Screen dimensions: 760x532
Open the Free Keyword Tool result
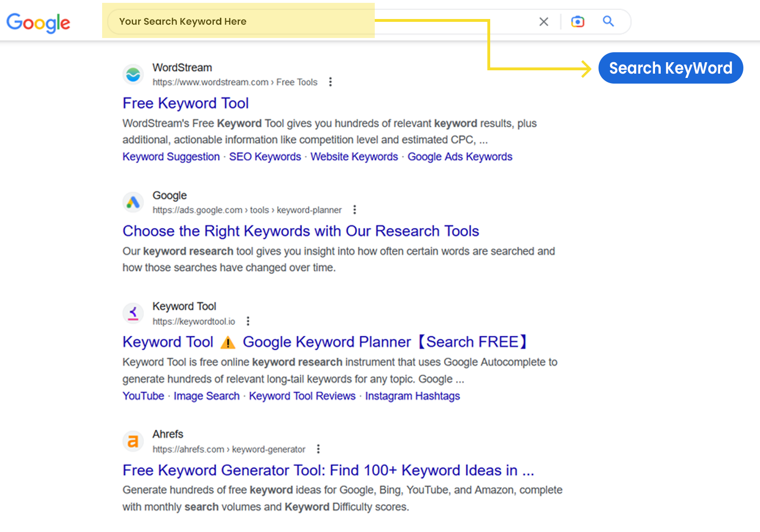[x=186, y=103]
